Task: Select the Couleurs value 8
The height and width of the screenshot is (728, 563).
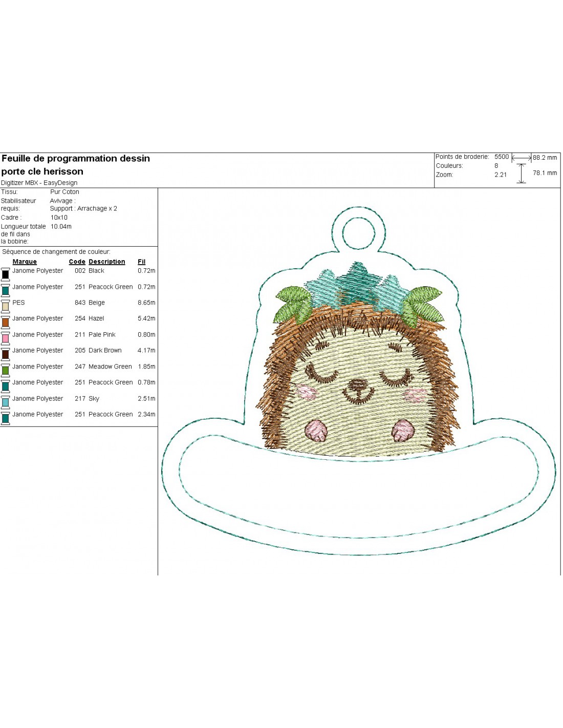Action: point(496,166)
